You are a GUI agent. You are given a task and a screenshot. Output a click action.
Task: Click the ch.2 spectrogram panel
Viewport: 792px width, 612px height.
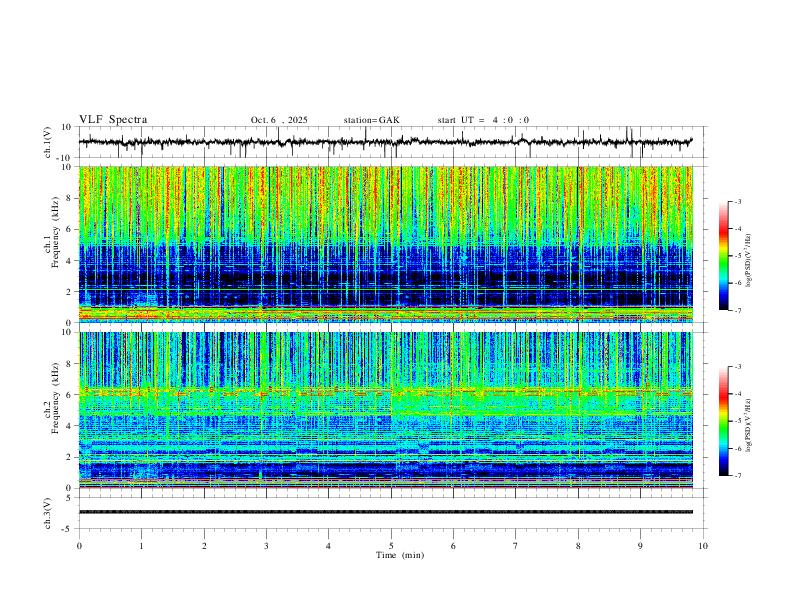click(x=385, y=410)
